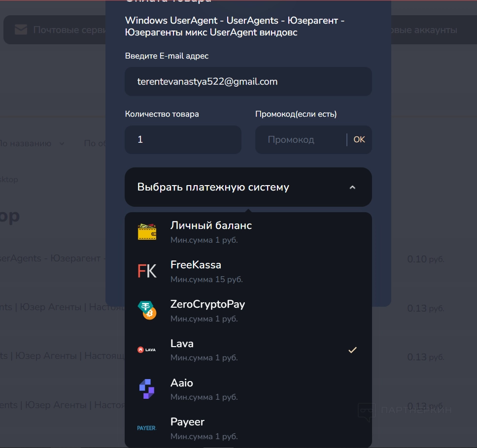
Task: Pick Payeer as payment system
Action: point(248,428)
